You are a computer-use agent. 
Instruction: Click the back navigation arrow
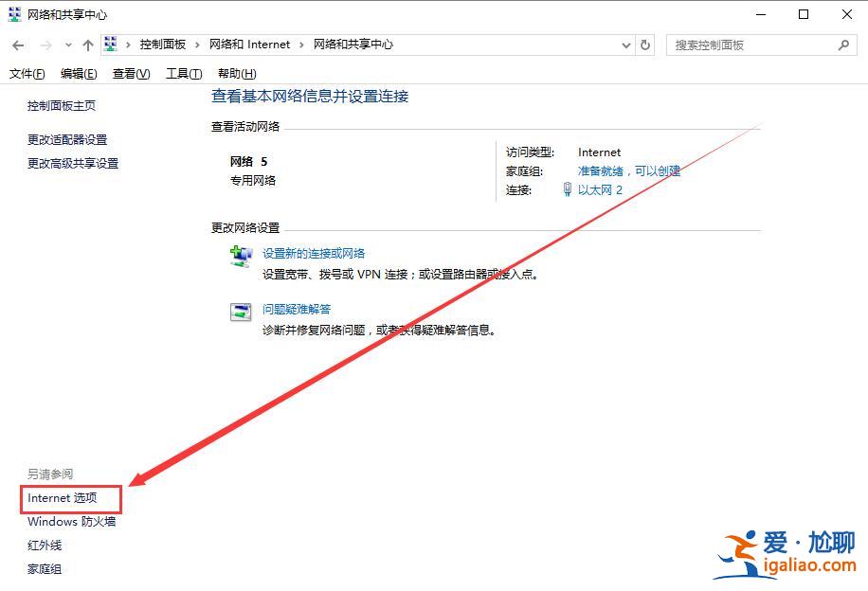[18, 44]
